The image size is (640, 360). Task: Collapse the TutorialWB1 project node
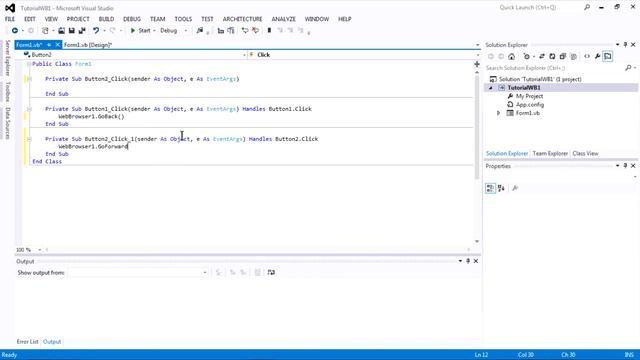coord(491,88)
